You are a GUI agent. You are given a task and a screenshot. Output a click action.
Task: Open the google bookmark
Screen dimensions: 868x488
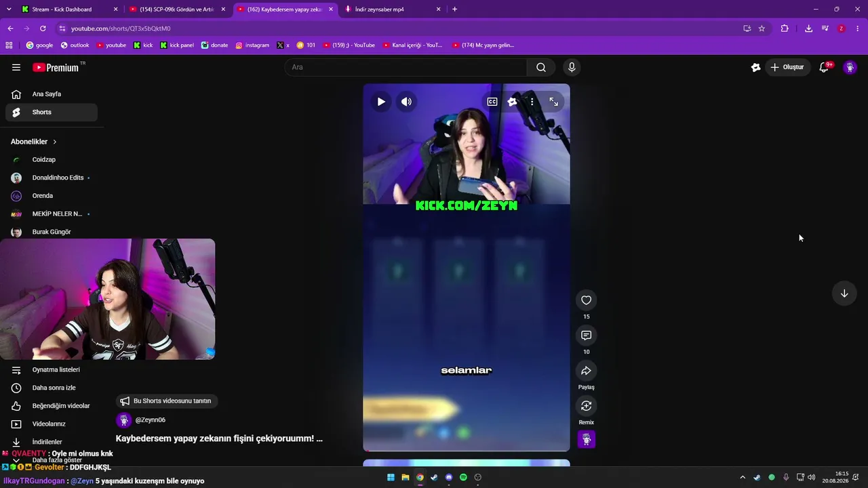[x=39, y=45]
